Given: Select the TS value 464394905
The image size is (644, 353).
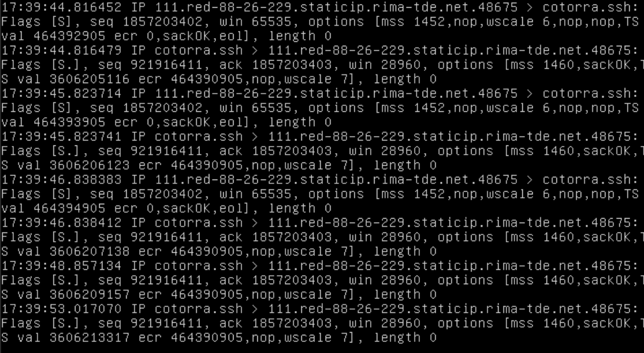Looking at the screenshot, I should click(69, 208).
